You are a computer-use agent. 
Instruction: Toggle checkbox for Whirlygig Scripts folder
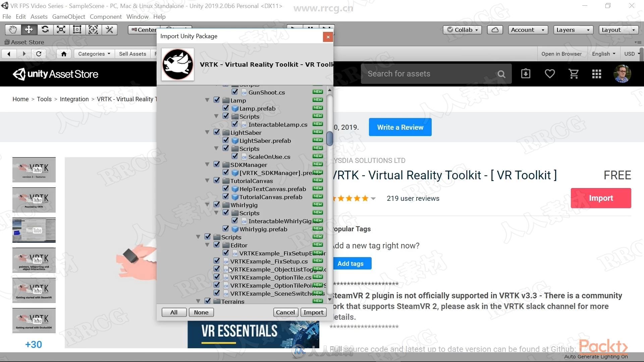[x=226, y=213]
